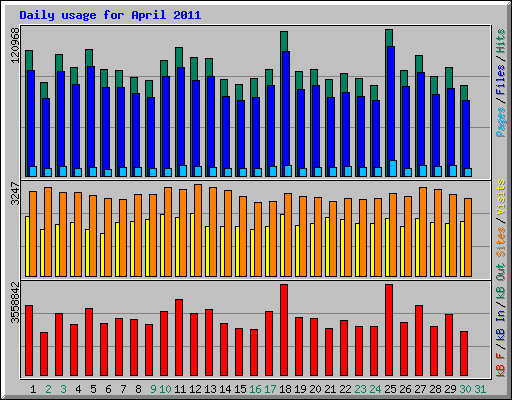The height and width of the screenshot is (400, 512).
Task: Click day label 9 on the x-axis
Action: [153, 389]
